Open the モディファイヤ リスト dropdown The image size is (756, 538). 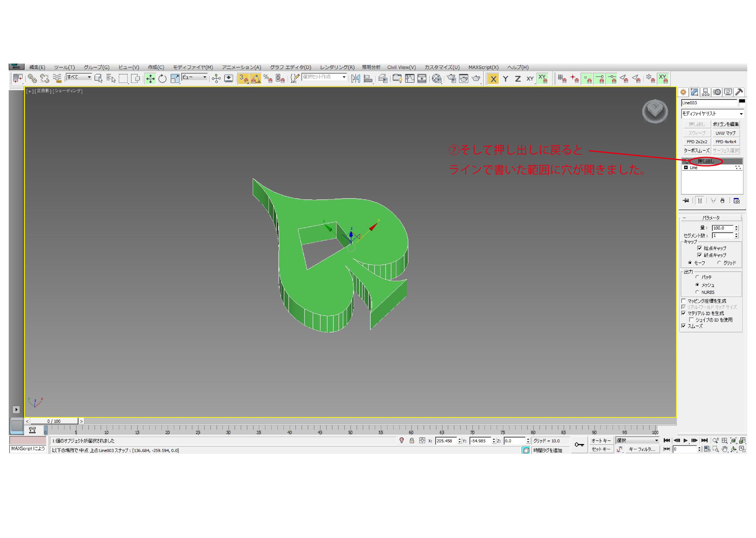click(x=712, y=114)
